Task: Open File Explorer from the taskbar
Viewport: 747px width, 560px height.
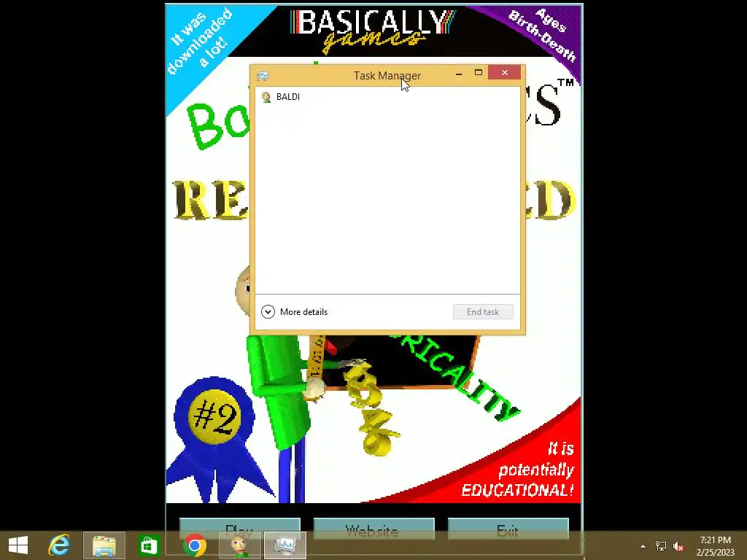Action: click(x=104, y=545)
